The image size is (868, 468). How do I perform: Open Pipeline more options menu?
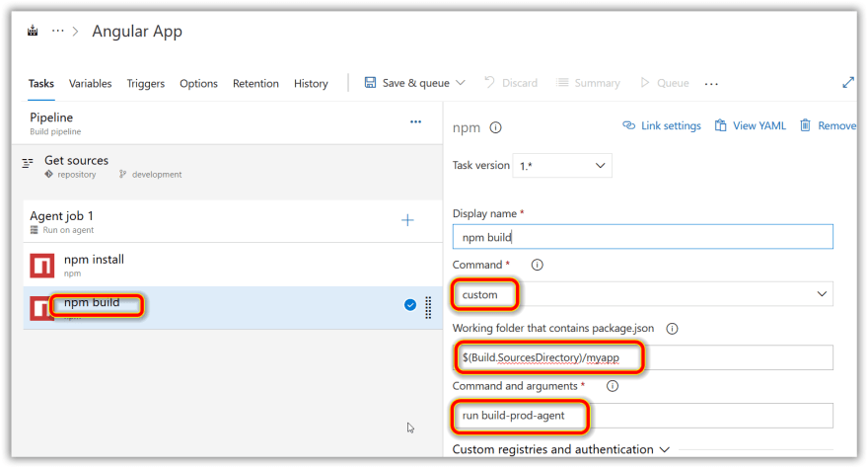[x=415, y=121]
